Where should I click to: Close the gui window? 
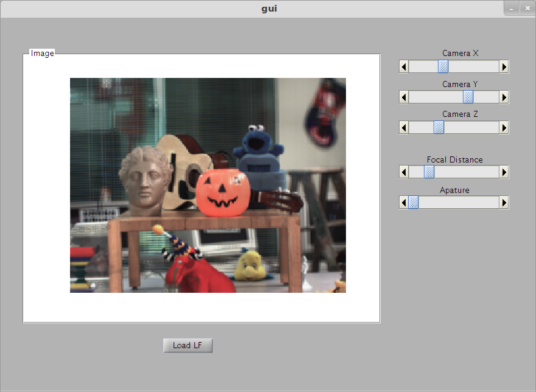tap(527, 9)
